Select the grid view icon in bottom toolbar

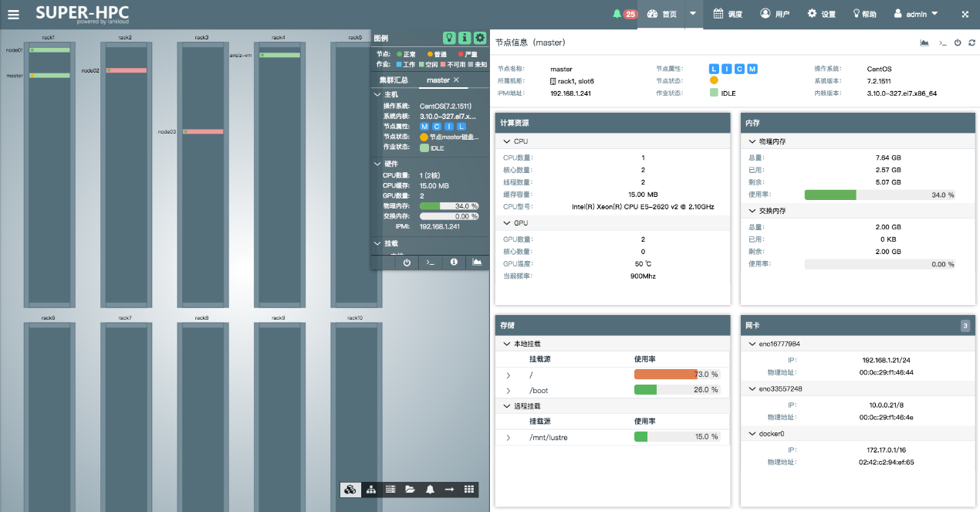468,490
